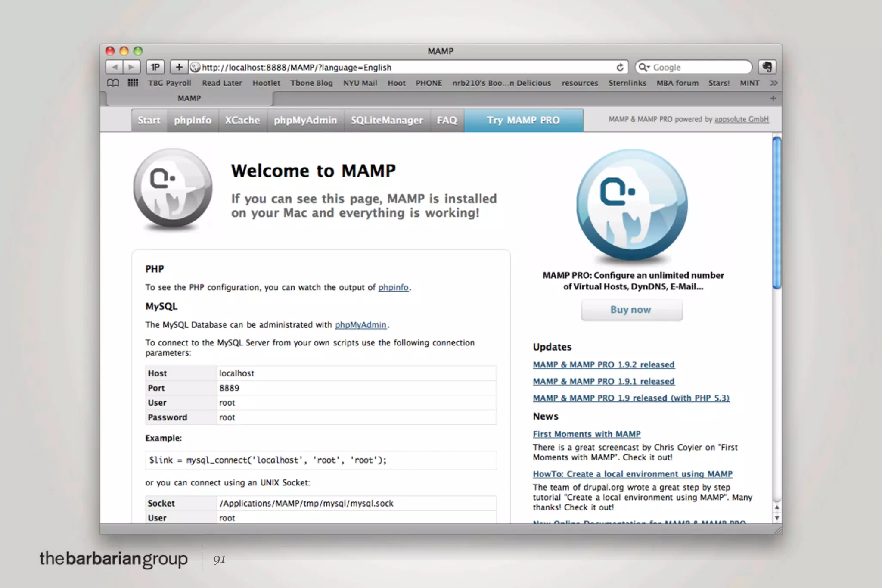Image resolution: width=882 pixels, height=588 pixels.
Task: Show Top Sites grid icon
Action: click(x=133, y=83)
